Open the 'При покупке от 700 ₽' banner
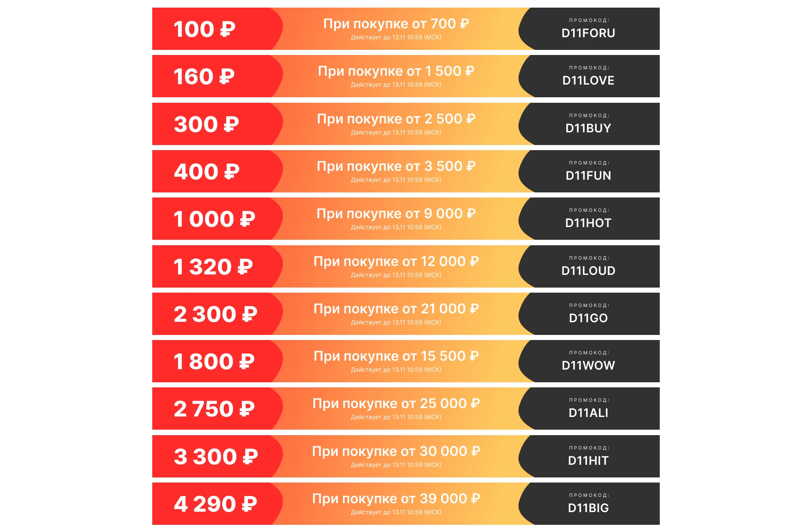812x532 pixels. (x=396, y=29)
